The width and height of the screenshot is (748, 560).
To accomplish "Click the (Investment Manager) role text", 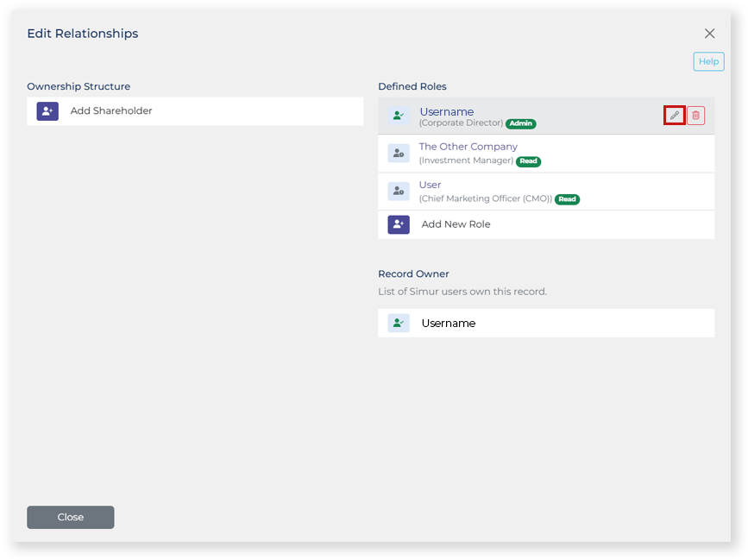I will click(x=466, y=160).
